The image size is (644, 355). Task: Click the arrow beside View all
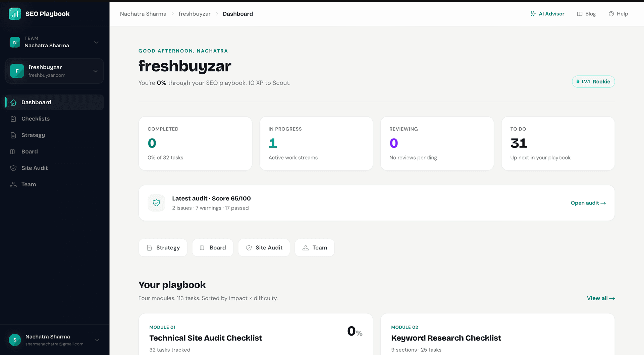click(612, 298)
